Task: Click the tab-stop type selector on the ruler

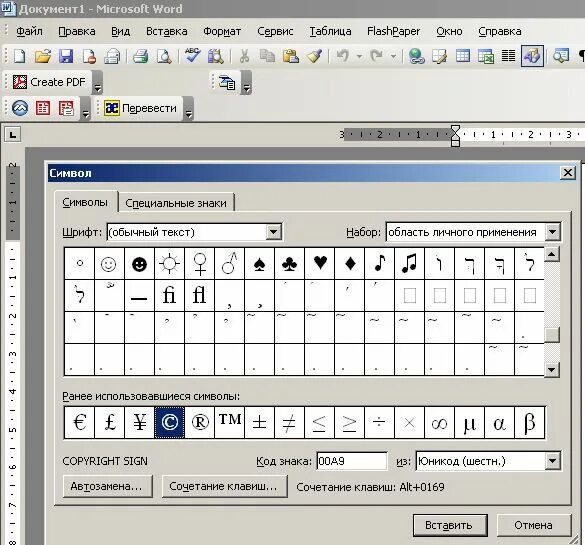Action: [12, 135]
